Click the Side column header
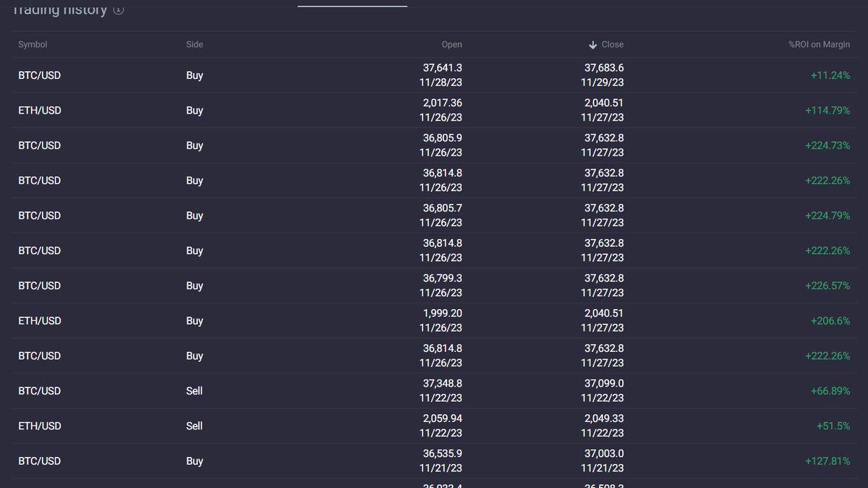The height and width of the screenshot is (488, 868). point(194,44)
